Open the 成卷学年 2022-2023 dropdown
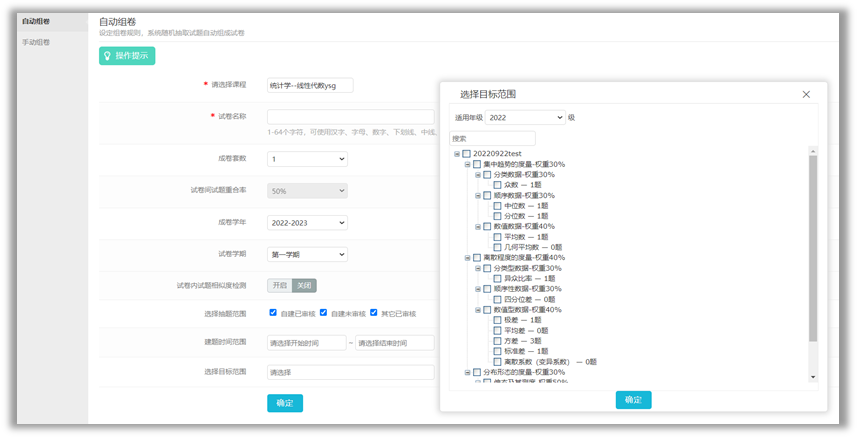The image size is (857, 438). (x=307, y=222)
